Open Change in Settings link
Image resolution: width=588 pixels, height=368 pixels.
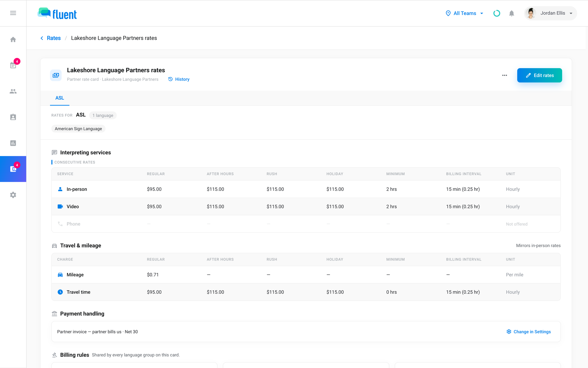click(x=529, y=332)
